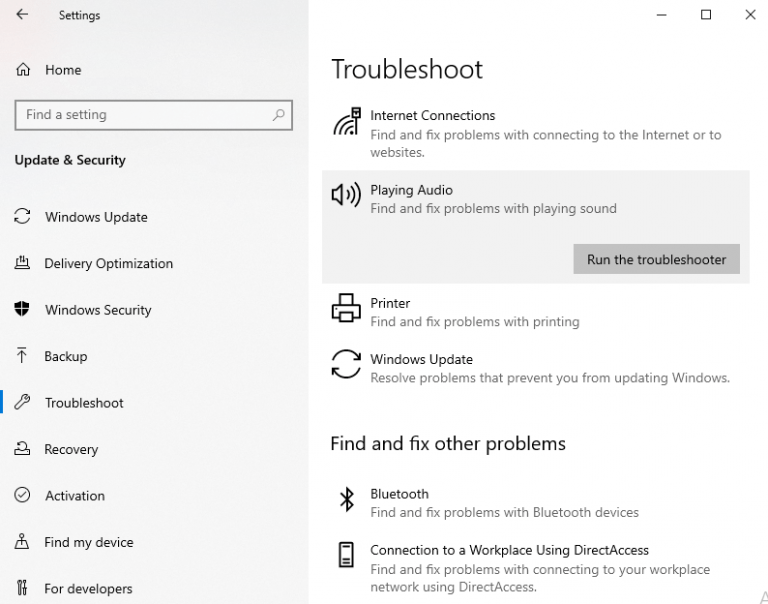Click Internet Connections description about websites
Image resolution: width=768 pixels, height=604 pixels.
(546, 144)
